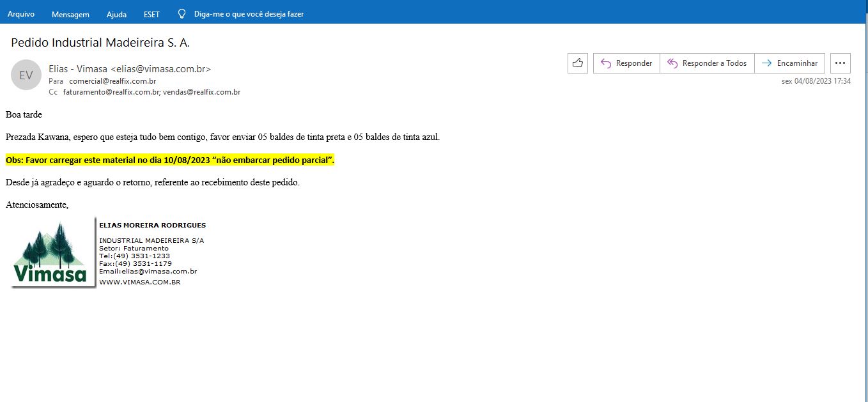868x402 pixels.
Task: Click Cc address vendas@realfix.com.br
Action: tap(201, 92)
